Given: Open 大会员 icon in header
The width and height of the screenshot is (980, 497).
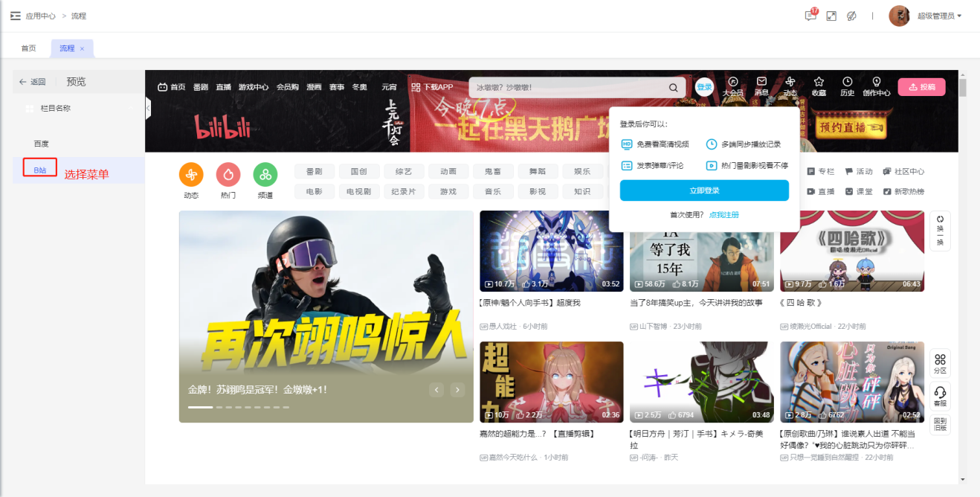Looking at the screenshot, I should point(733,86).
